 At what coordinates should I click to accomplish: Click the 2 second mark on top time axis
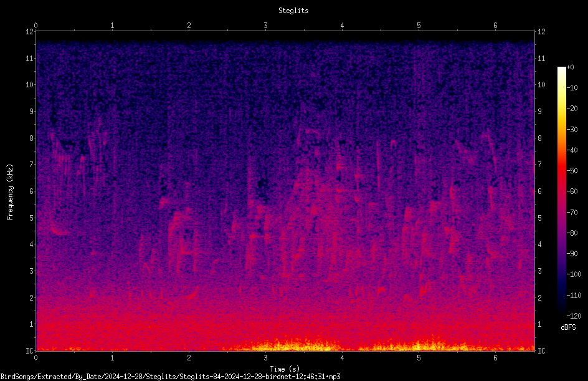pos(189,26)
